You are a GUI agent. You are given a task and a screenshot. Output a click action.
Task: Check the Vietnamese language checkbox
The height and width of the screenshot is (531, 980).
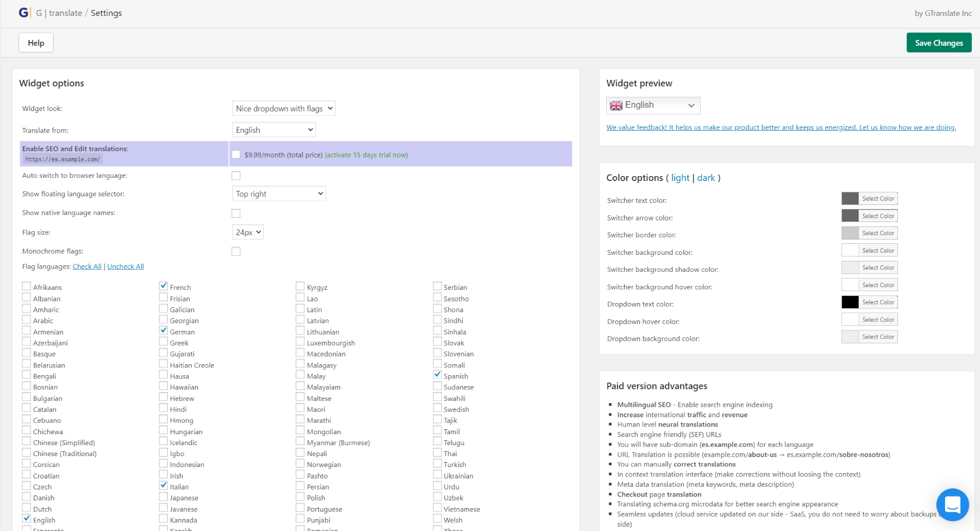pos(437,507)
